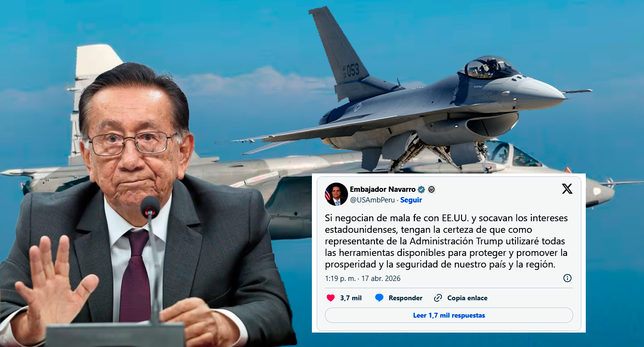Image resolution: width=644 pixels, height=347 pixels.
Task: Open Embajador Navarro's profile avatar
Action: [336, 194]
